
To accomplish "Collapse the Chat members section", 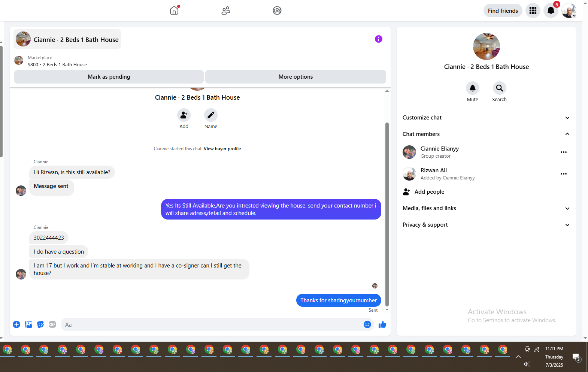I will [486, 134].
